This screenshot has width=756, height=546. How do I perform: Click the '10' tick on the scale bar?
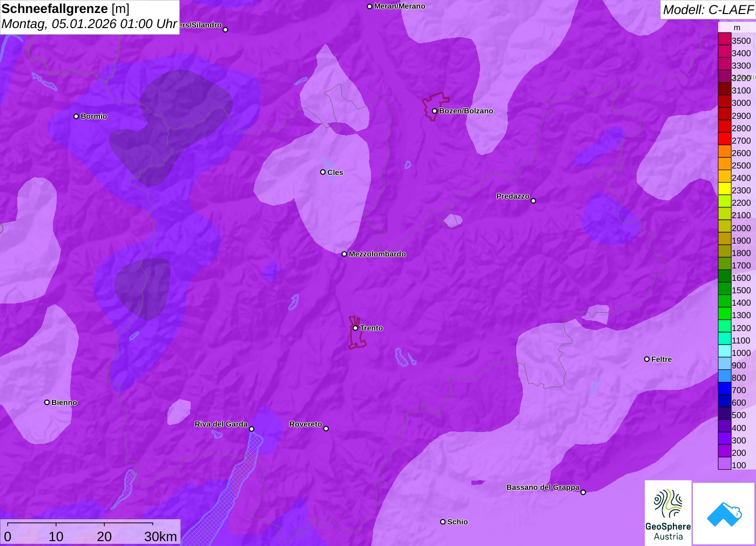click(56, 536)
